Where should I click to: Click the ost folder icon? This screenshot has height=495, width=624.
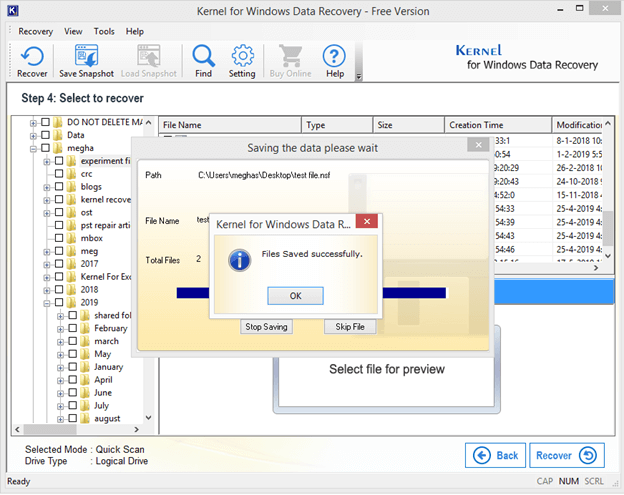point(72,212)
